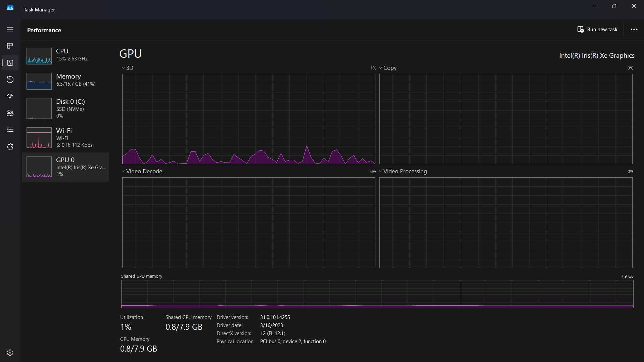Screen dimensions: 644x362
Task: Click PCI bus 0 physical location value
Action: point(293,342)
